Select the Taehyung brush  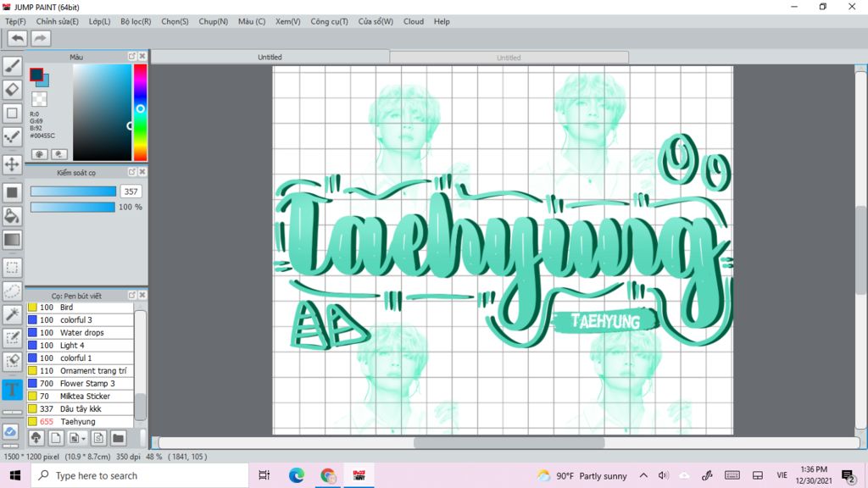point(81,422)
